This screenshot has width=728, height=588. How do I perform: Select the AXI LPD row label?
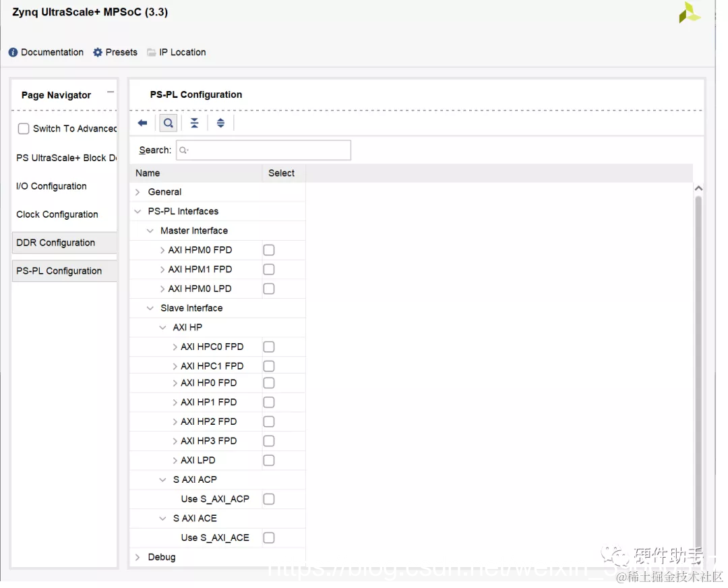198,461
